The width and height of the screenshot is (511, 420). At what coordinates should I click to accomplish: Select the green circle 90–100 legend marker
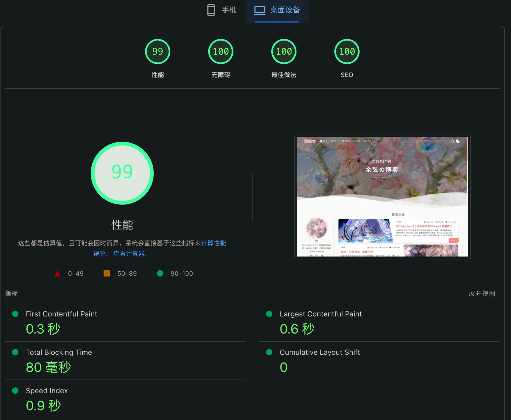[160, 274]
